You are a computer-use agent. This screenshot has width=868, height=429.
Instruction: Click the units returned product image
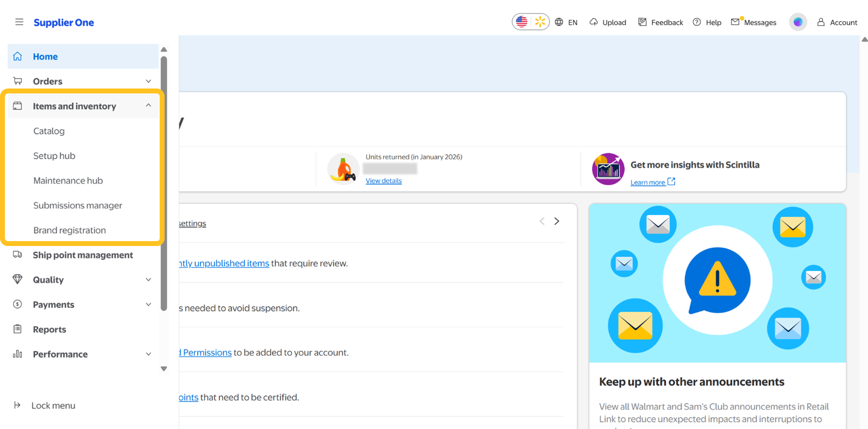[343, 169]
